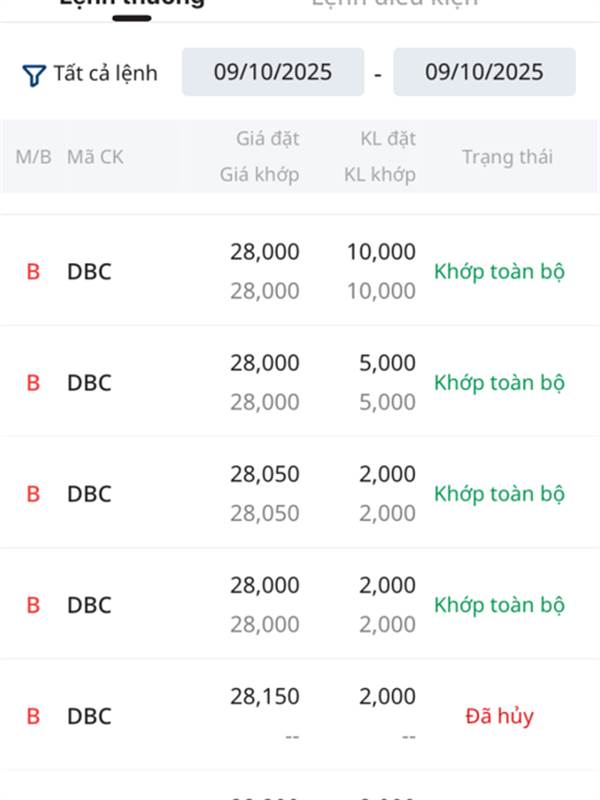This screenshot has height=800, width=600.
Task: Click the "Trạng thái" column header
Action: (507, 157)
